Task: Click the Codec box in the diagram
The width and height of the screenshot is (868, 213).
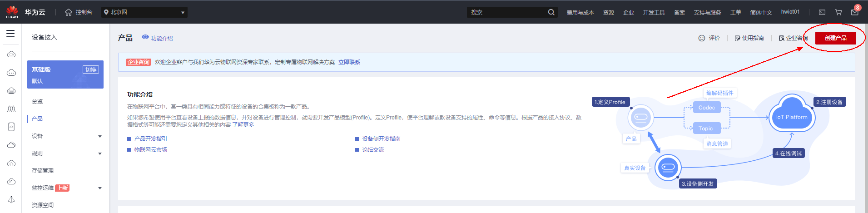Action: pyautogui.click(x=707, y=108)
